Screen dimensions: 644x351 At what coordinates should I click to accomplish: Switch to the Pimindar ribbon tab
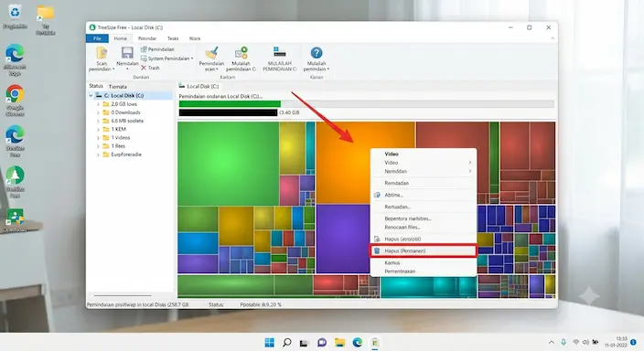[147, 38]
